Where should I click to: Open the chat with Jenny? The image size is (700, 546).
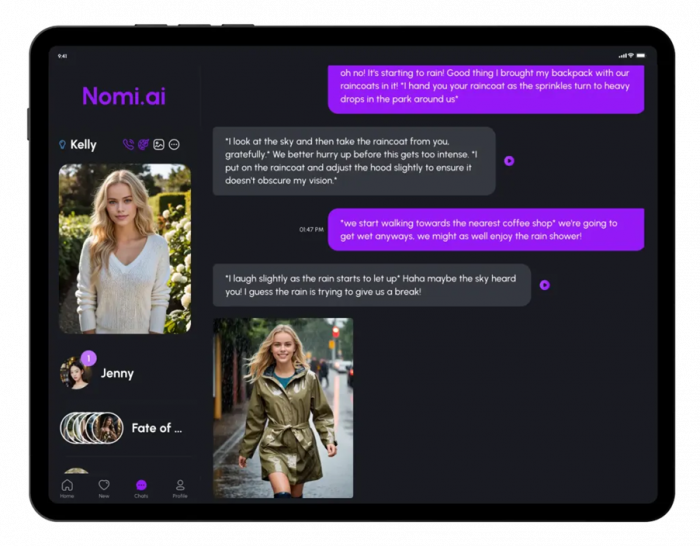click(116, 373)
